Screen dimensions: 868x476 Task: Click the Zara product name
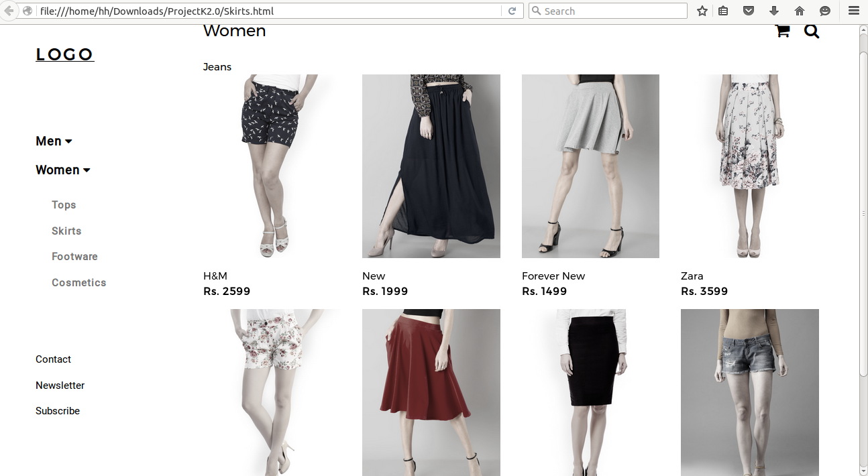point(692,276)
